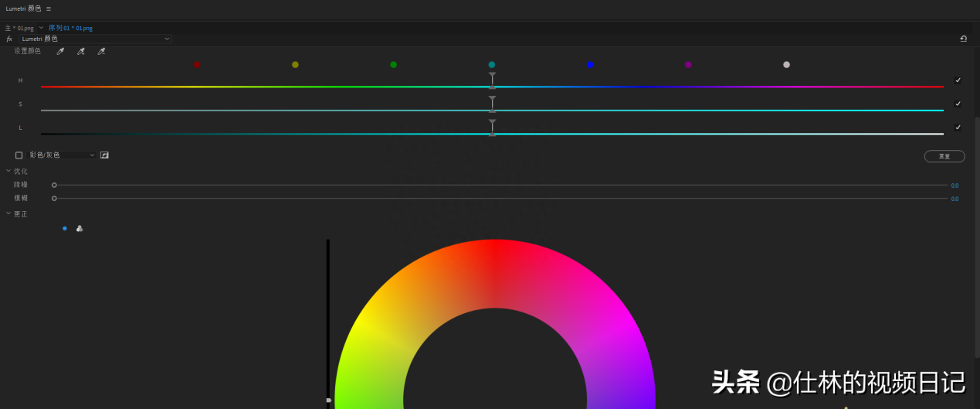Pick the blue color preset swatch
The height and width of the screenshot is (409, 980).
pyautogui.click(x=590, y=65)
